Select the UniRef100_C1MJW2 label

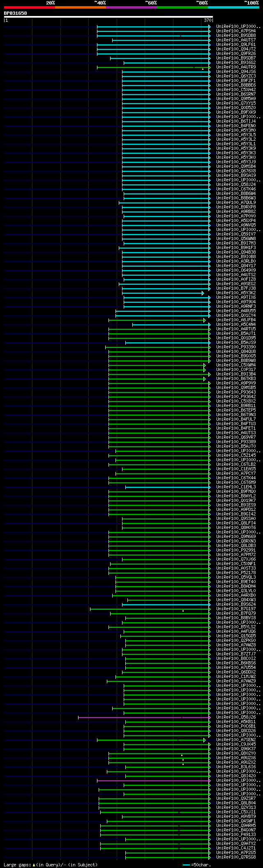pos(236,676)
